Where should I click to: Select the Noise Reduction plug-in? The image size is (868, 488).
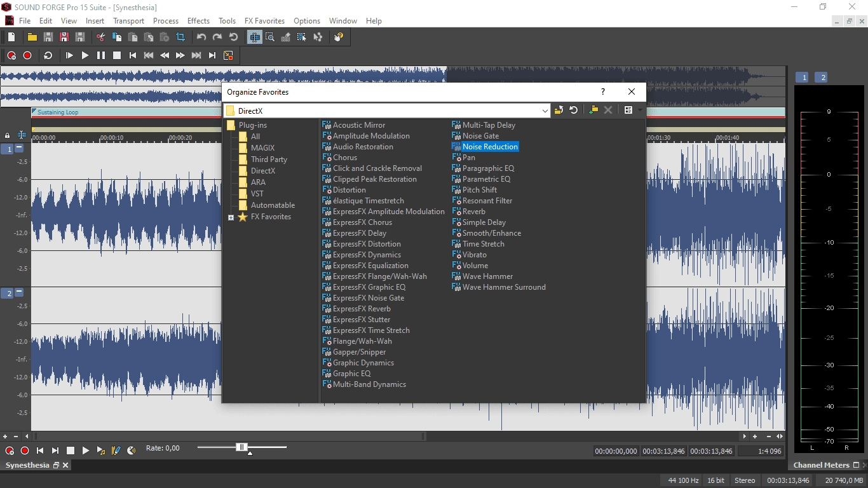[x=485, y=147]
